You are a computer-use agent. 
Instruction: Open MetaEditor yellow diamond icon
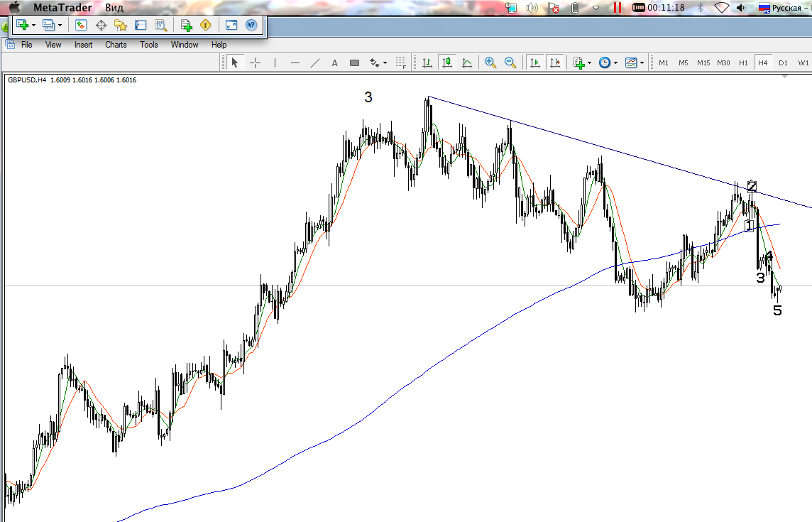(x=206, y=25)
